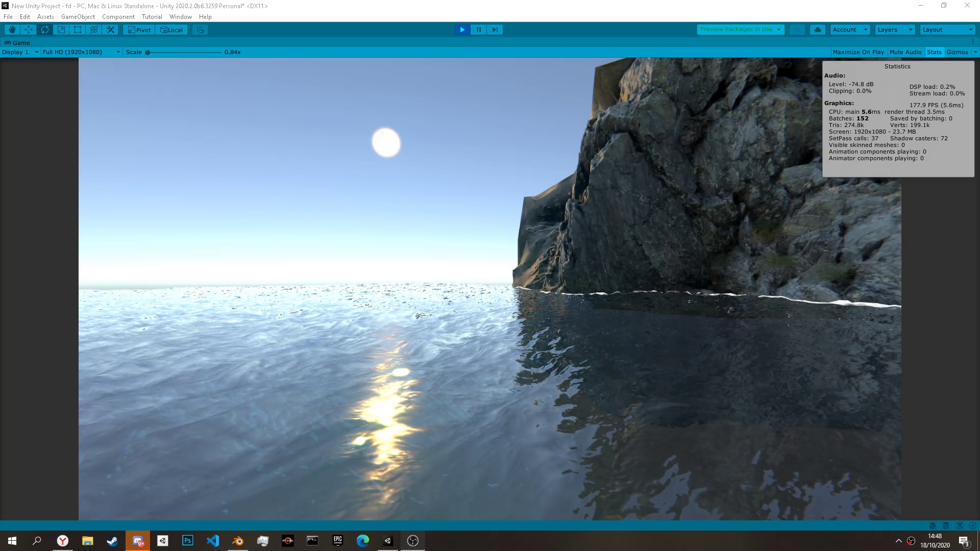Click the grid snapping icon

tap(200, 30)
